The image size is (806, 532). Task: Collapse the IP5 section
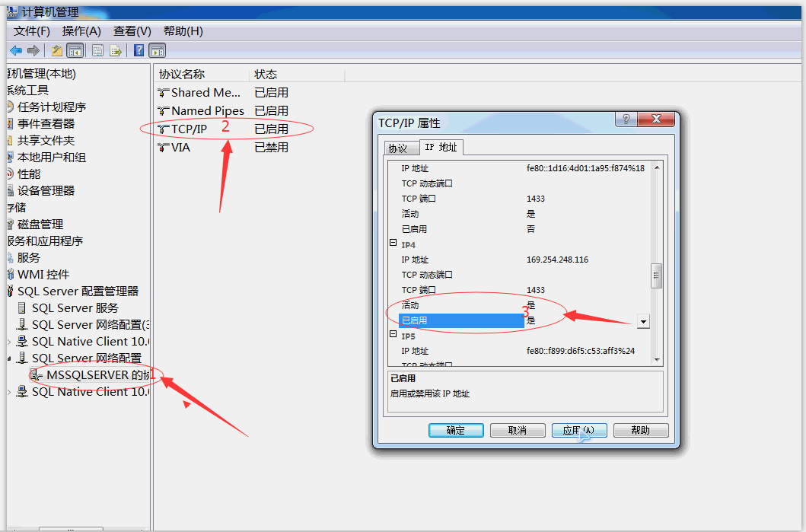pyautogui.click(x=393, y=335)
